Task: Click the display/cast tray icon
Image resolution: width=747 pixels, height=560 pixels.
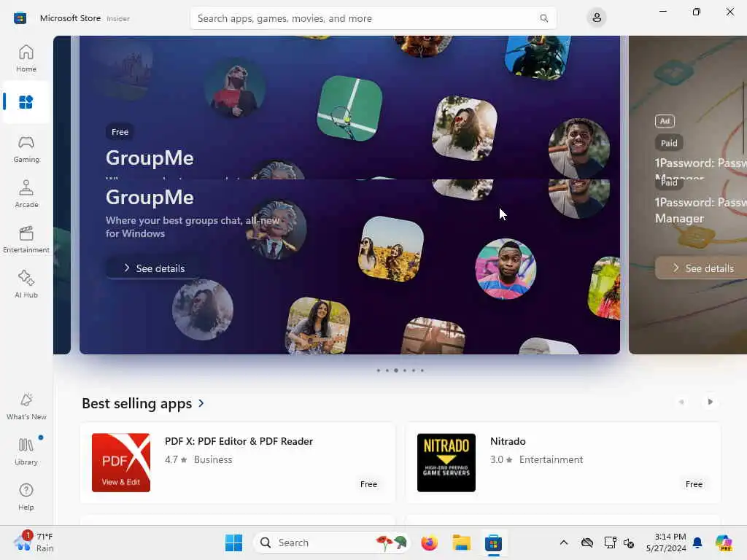Action: 610,542
